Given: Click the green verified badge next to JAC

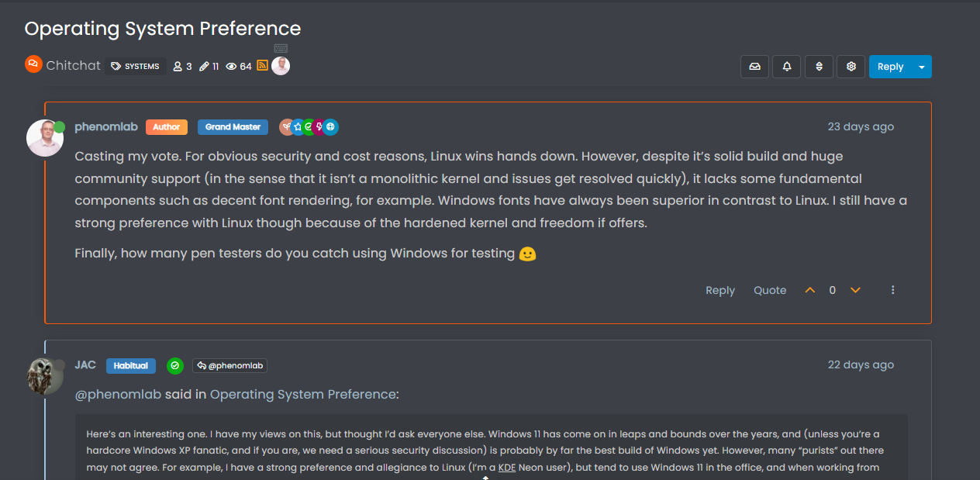Looking at the screenshot, I should pyautogui.click(x=175, y=365).
